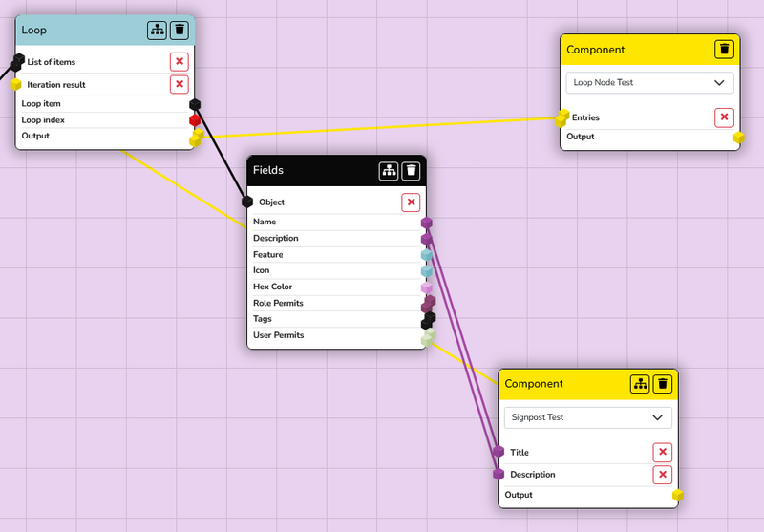Click the light green User Permits port

click(428, 337)
